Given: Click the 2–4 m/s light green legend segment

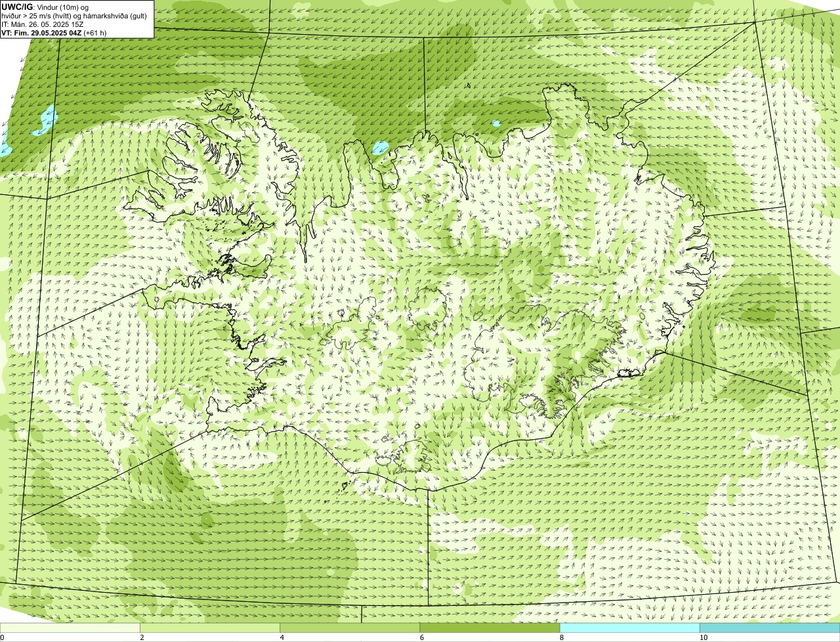Looking at the screenshot, I should click(210, 628).
